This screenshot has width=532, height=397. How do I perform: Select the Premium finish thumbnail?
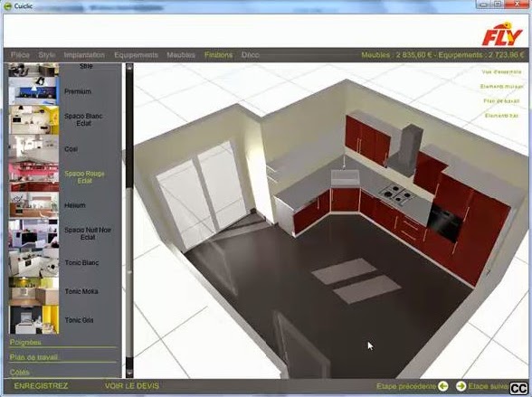[33, 90]
